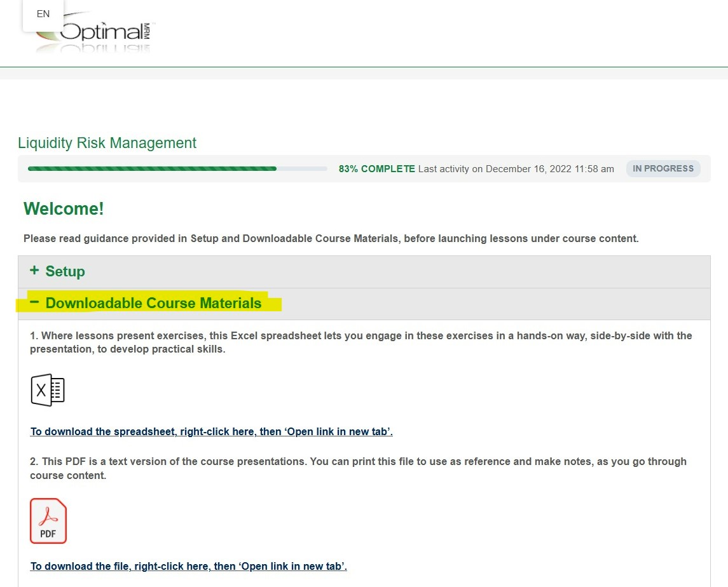Open the PDF file download link
This screenshot has height=587, width=728.
click(188, 566)
